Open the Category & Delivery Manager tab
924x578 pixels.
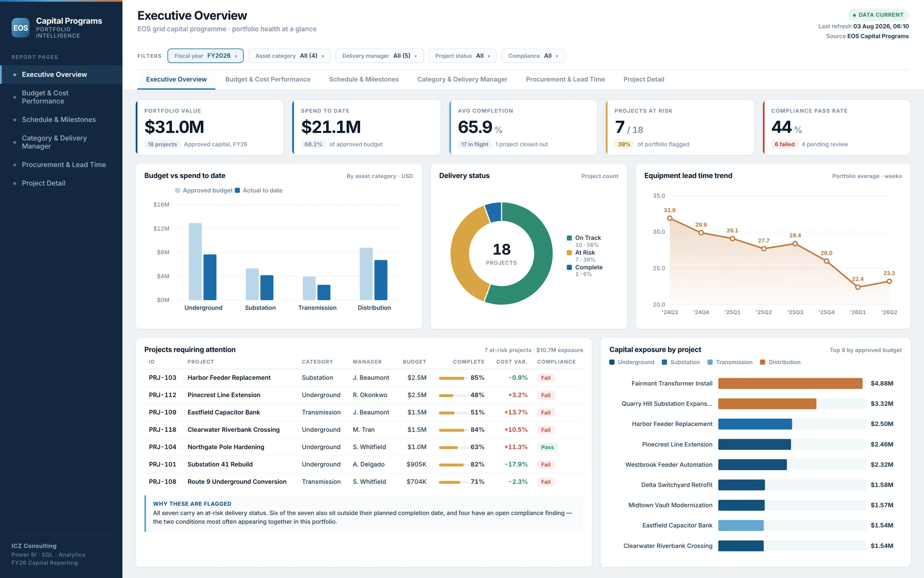click(x=462, y=79)
